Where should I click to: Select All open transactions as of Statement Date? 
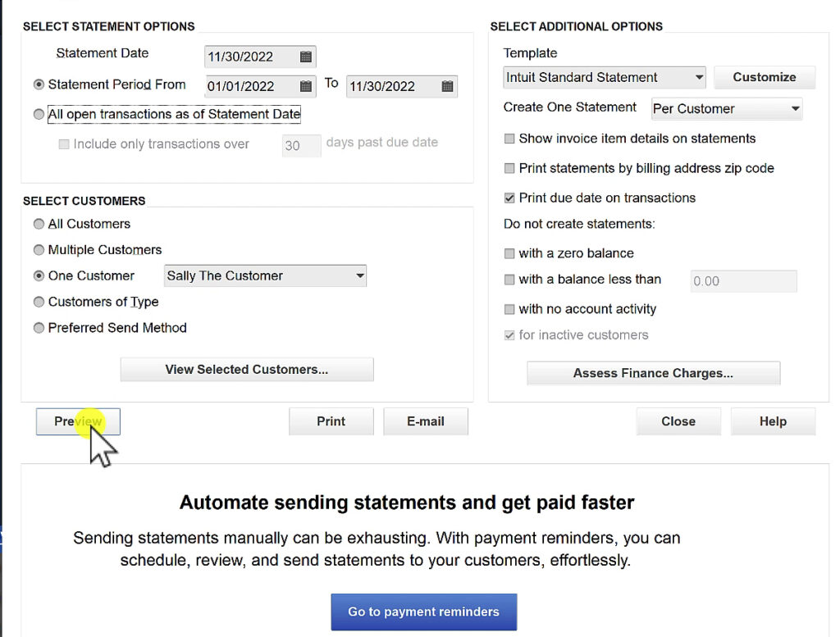pyautogui.click(x=39, y=115)
